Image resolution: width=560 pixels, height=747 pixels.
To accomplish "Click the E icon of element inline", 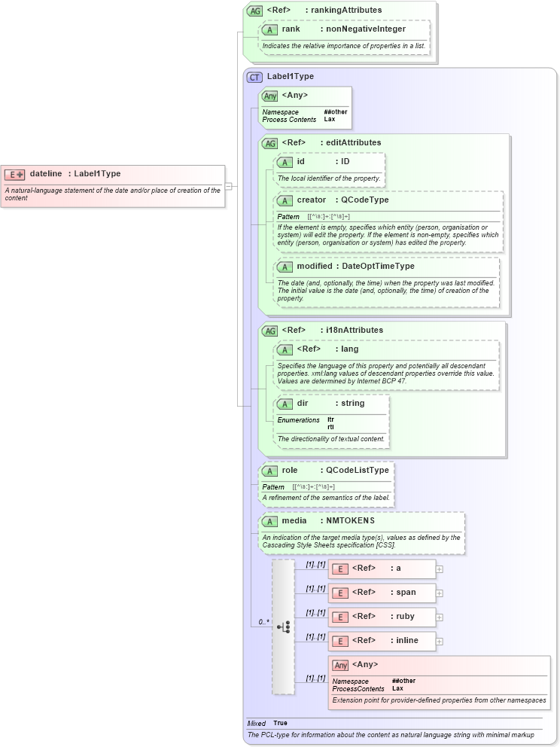I will 340,642.
